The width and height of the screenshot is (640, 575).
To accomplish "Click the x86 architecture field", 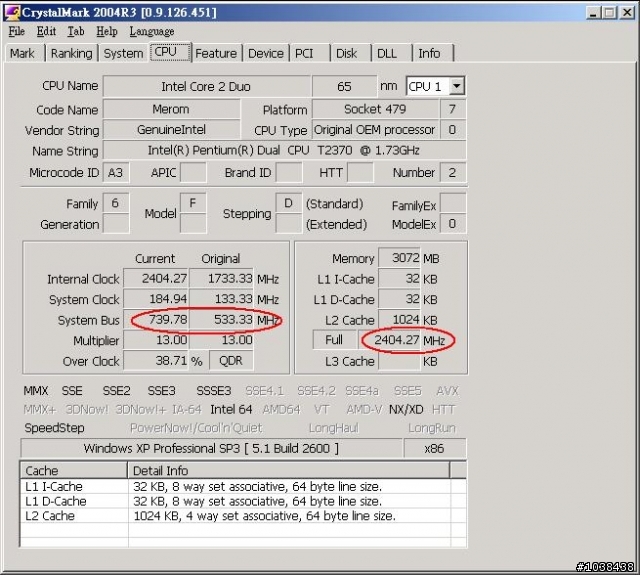I will (x=435, y=448).
